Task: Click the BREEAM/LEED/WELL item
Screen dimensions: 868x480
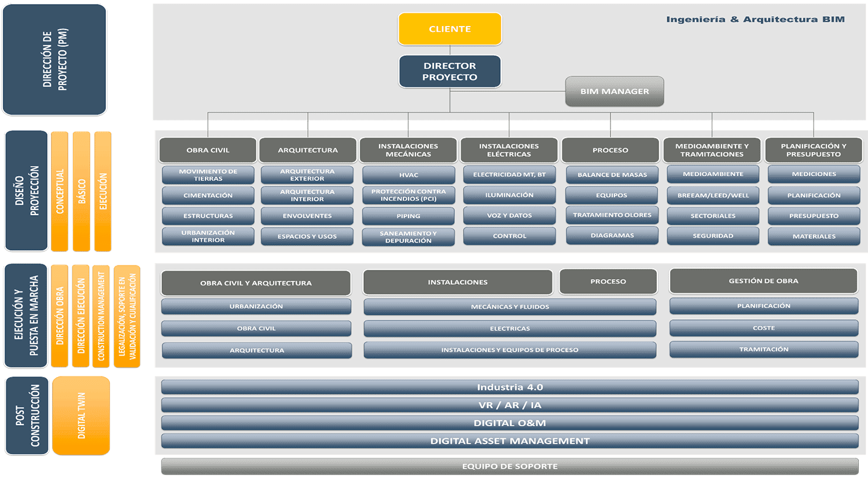Action: [712, 195]
